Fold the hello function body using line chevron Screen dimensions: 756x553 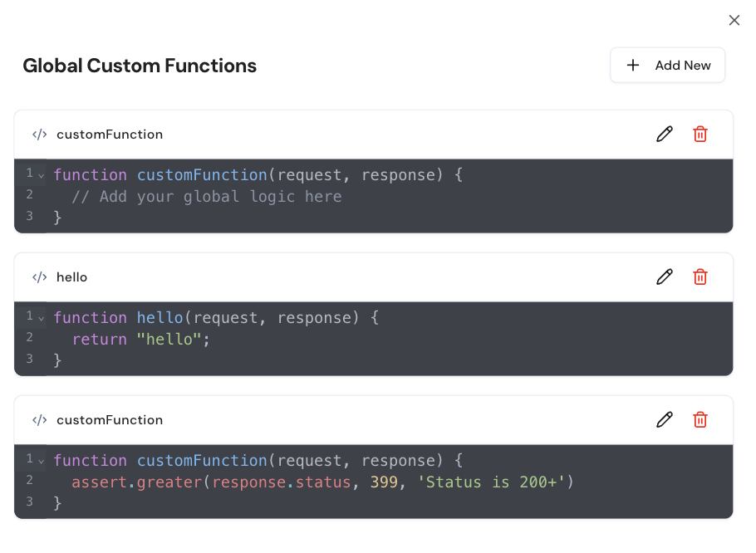40,317
